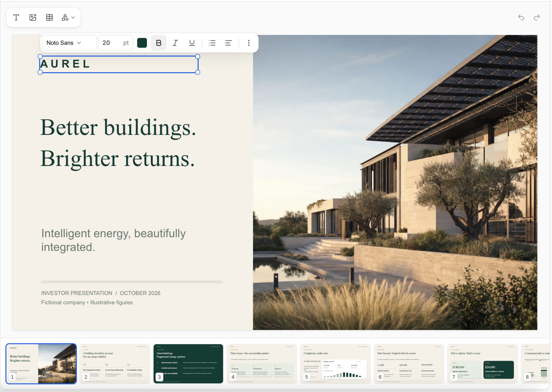Click the bulleted list icon
Screen dimensions: 552x392
click(212, 43)
